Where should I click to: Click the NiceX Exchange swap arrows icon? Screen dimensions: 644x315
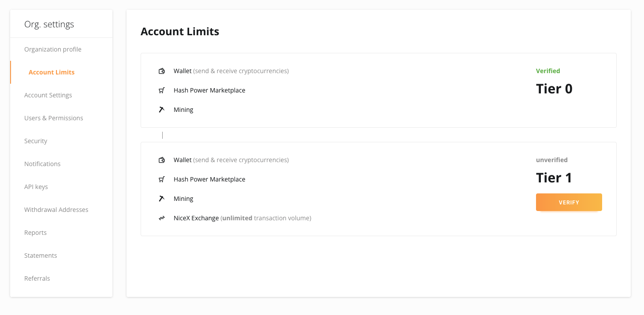(162, 218)
